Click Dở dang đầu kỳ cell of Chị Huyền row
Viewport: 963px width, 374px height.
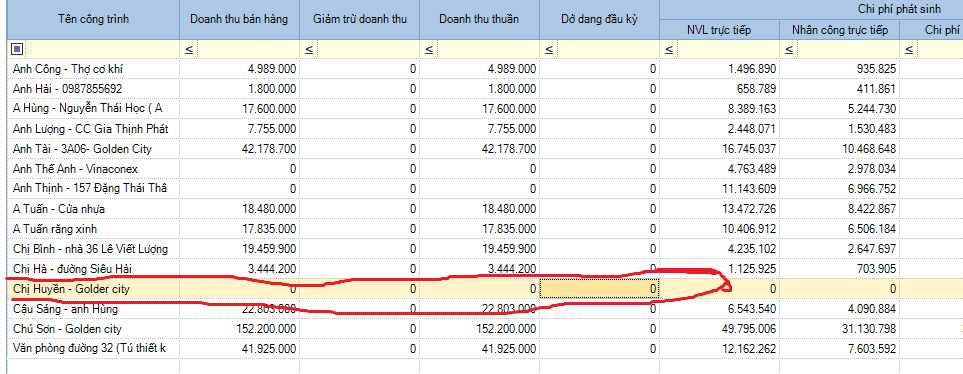[x=599, y=289]
